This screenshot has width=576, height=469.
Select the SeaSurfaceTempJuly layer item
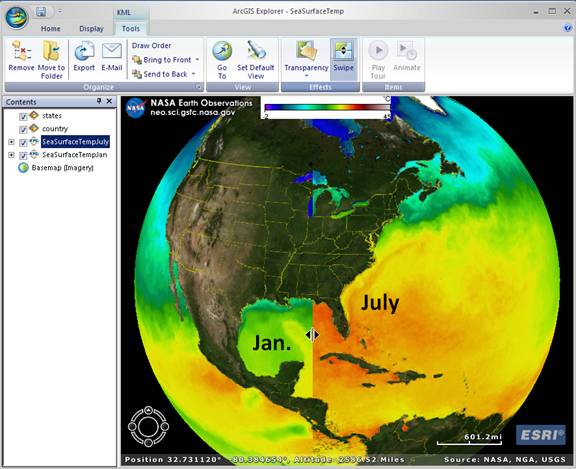75,142
